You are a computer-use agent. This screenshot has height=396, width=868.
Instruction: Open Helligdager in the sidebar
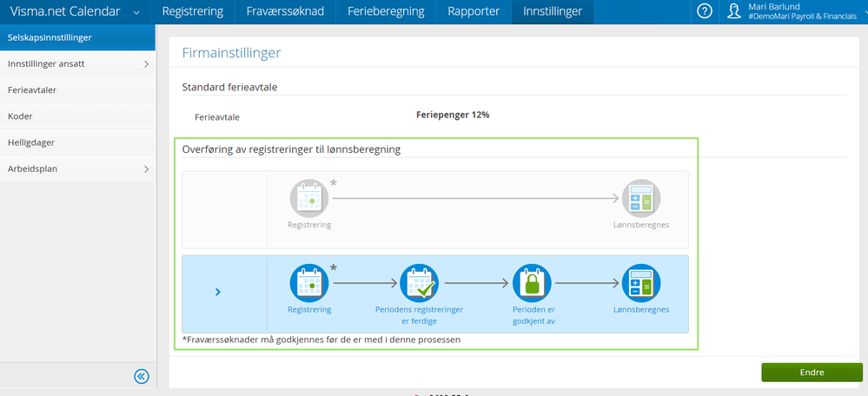pyautogui.click(x=77, y=142)
